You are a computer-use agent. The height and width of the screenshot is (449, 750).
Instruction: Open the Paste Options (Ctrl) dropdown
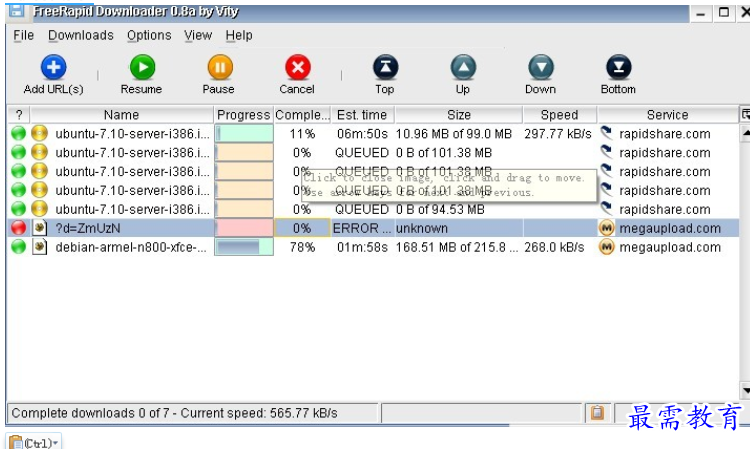click(x=34, y=442)
